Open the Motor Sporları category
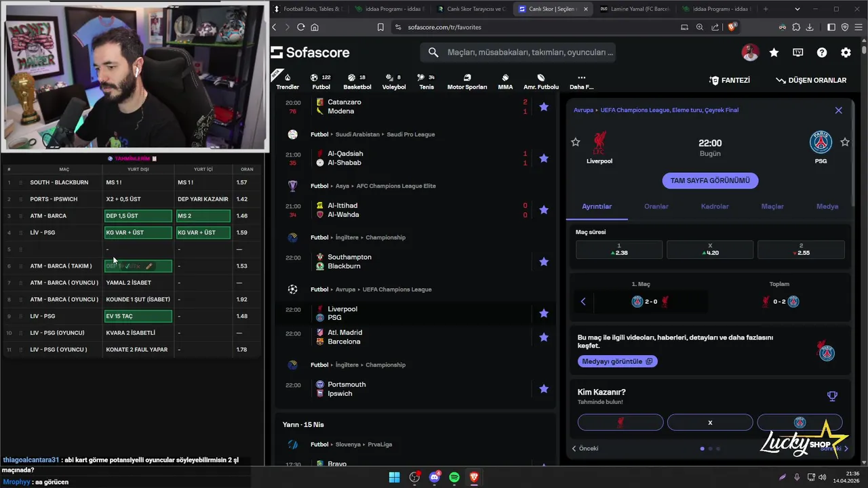868x488 pixels. [467, 81]
